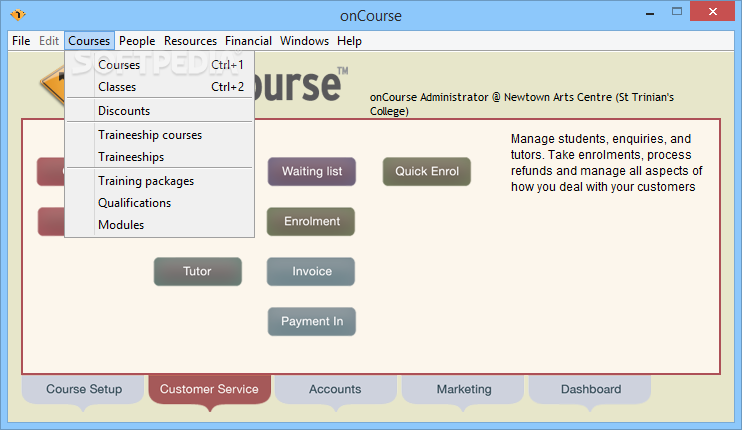Switch to the Accounts tab
The height and width of the screenshot is (430, 742).
pyautogui.click(x=336, y=389)
